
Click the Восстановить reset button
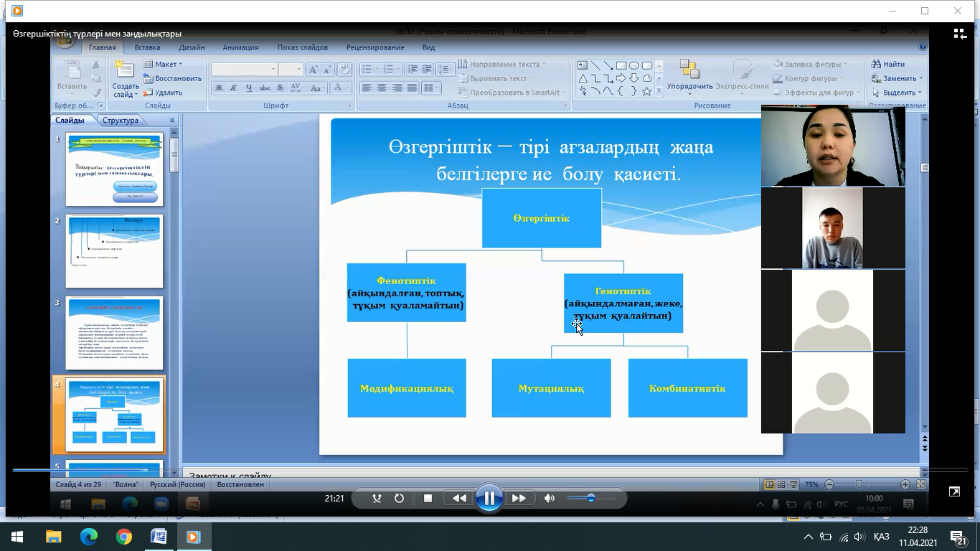(x=172, y=79)
